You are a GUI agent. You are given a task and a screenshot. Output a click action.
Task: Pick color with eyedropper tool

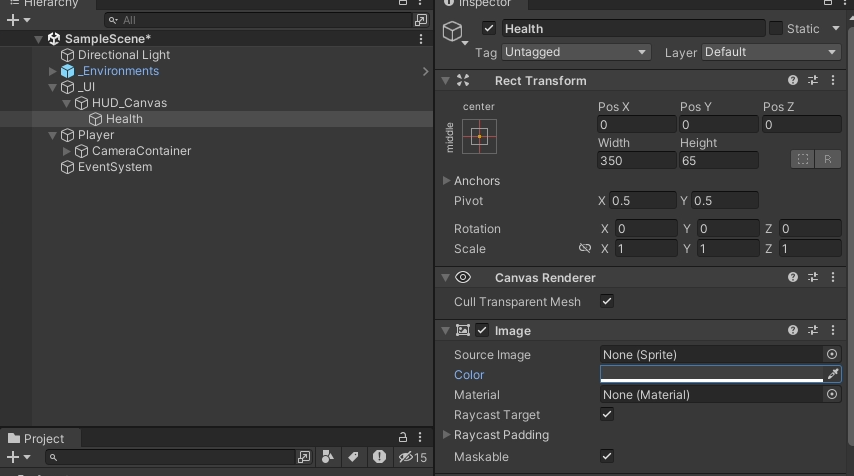click(833, 374)
